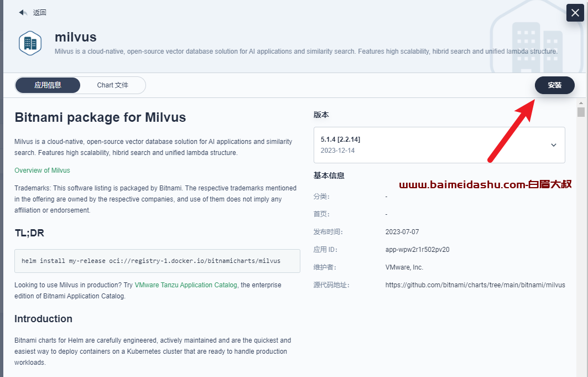
Task: Click the TL;DR heading
Action: pos(29,233)
